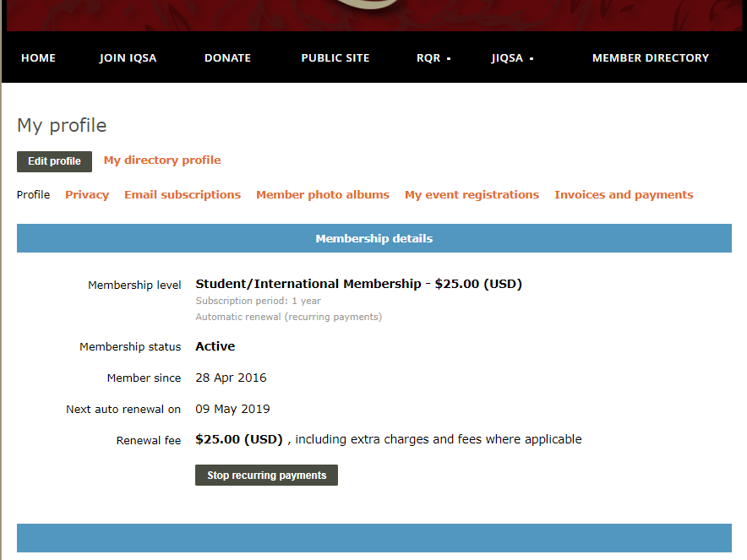The width and height of the screenshot is (747, 560).
Task: Select the Profile tab
Action: coord(33,194)
